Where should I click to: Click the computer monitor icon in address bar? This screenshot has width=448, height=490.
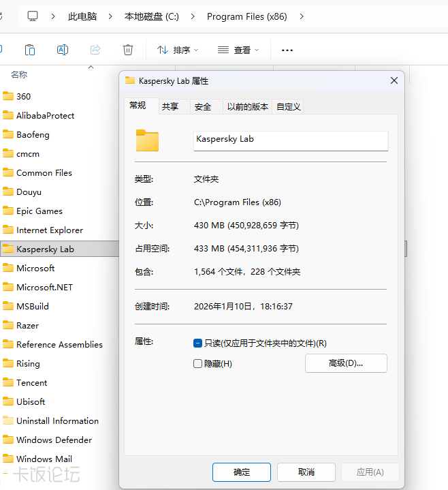click(x=33, y=16)
